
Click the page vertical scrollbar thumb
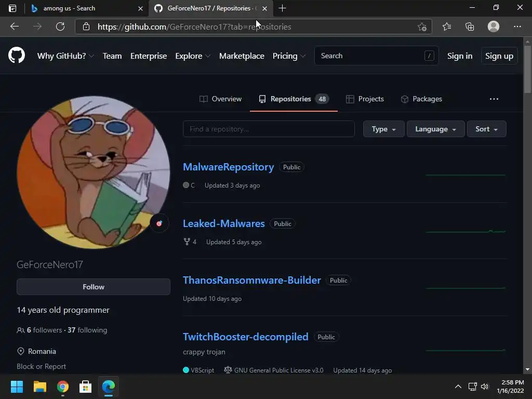(527, 69)
